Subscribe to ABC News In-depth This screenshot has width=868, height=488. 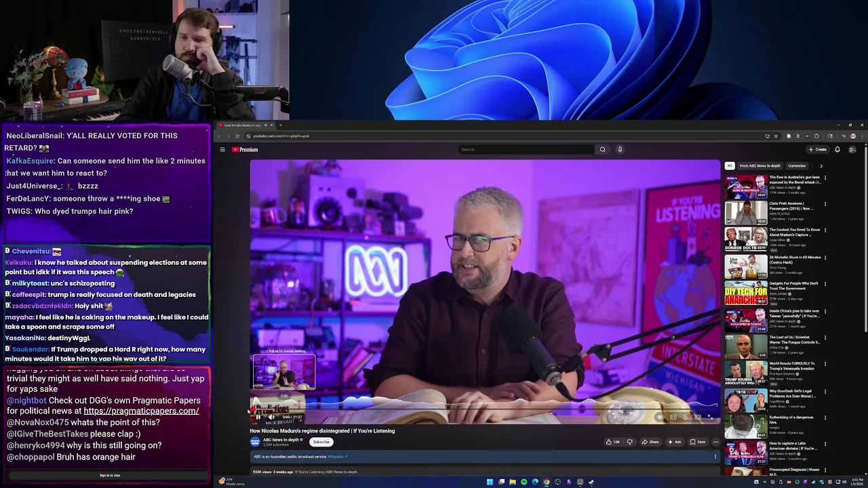coord(321,442)
